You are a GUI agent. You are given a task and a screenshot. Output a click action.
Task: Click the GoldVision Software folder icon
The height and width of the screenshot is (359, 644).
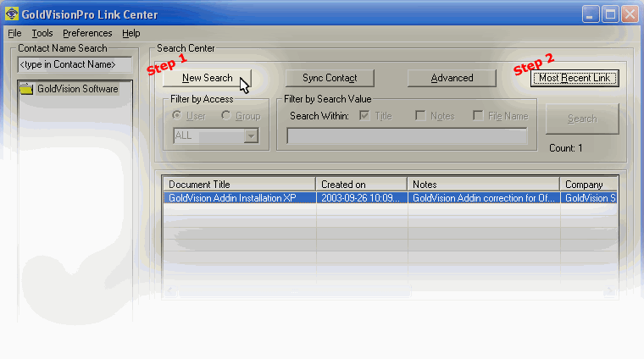[x=26, y=89]
